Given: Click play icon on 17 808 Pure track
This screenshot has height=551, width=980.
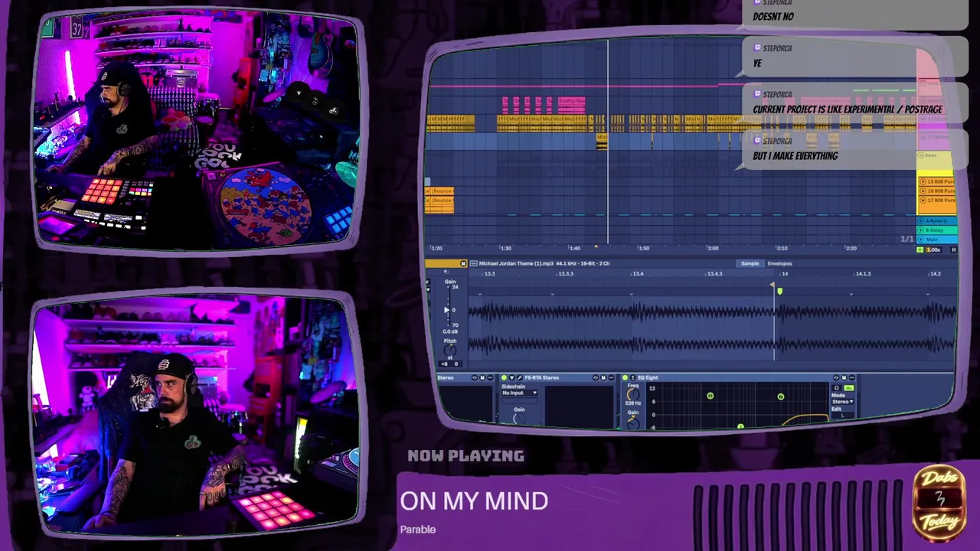Looking at the screenshot, I should point(923,200).
